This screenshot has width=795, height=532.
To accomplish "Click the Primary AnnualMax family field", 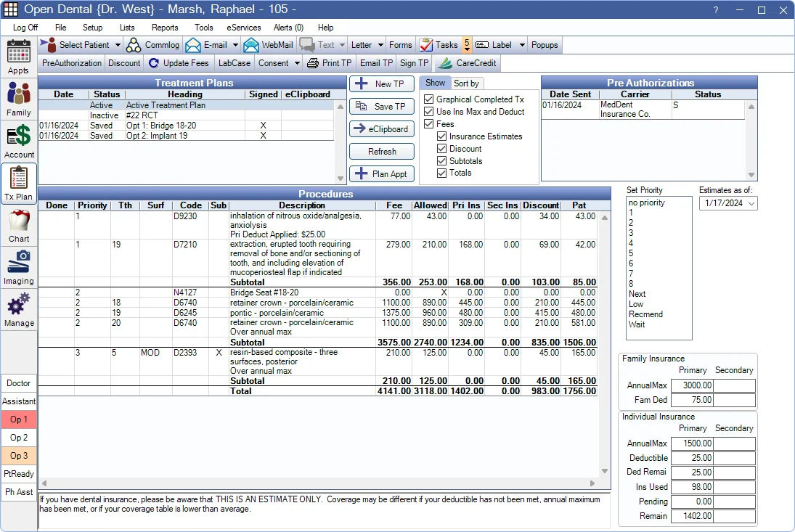I will (691, 386).
